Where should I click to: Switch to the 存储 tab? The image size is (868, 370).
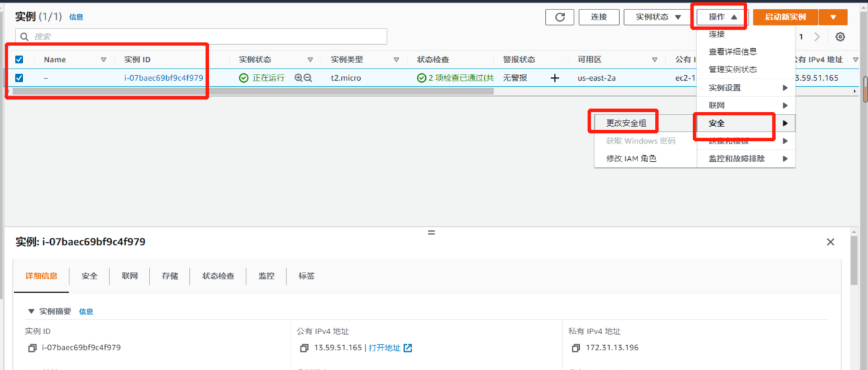click(170, 276)
